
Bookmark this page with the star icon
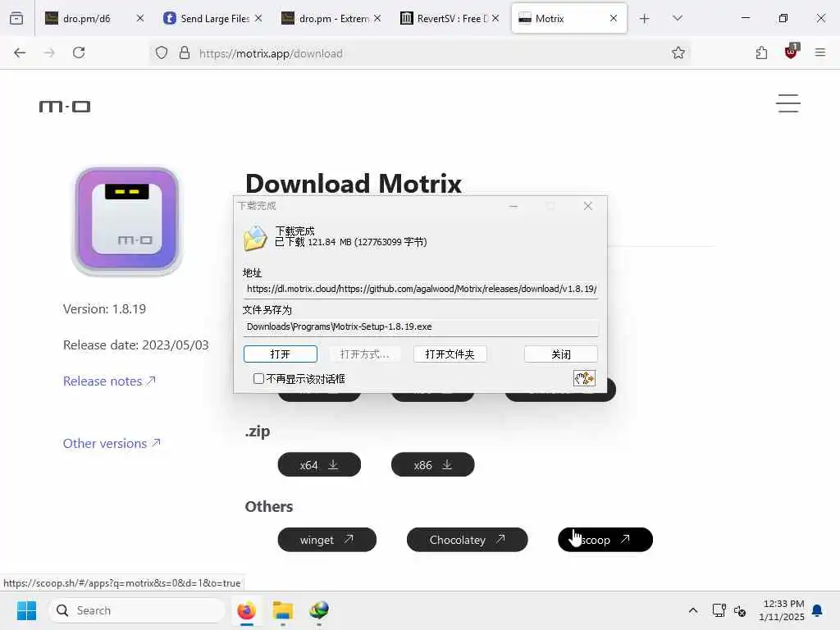pos(678,52)
